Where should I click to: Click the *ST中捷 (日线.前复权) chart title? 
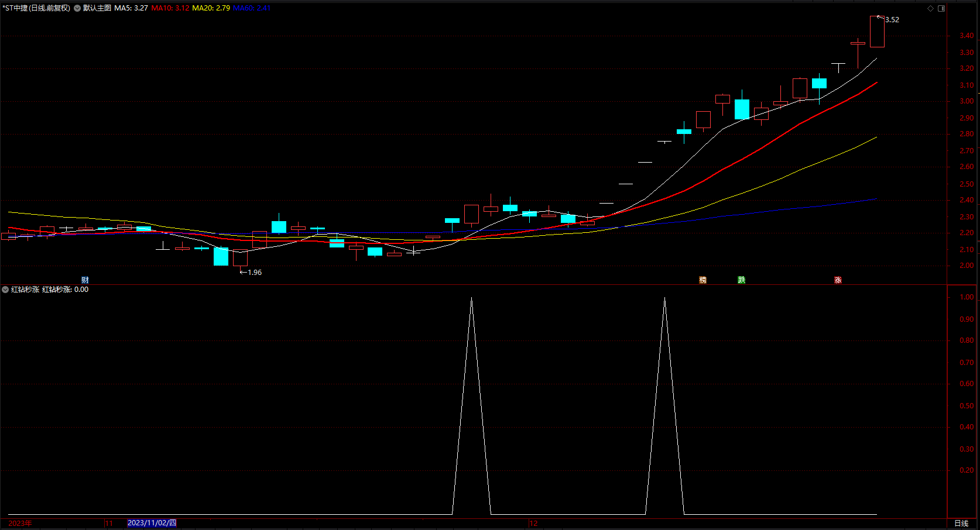coord(36,8)
